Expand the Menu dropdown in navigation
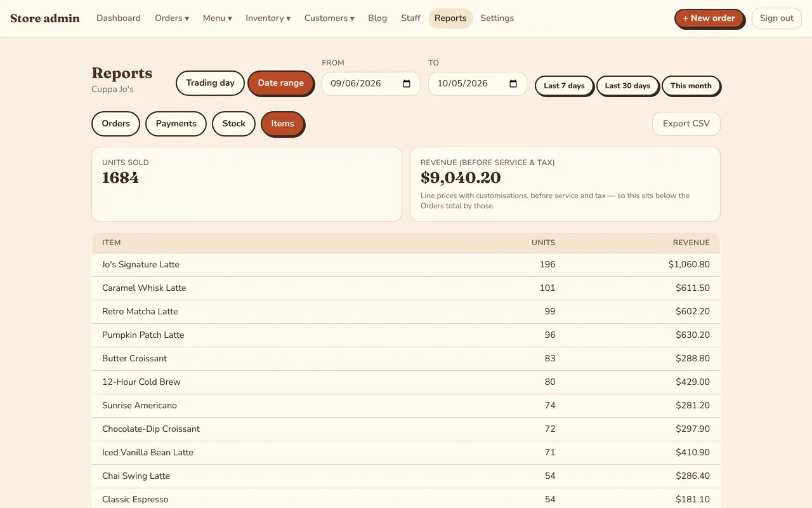The width and height of the screenshot is (812, 508). pos(218,18)
